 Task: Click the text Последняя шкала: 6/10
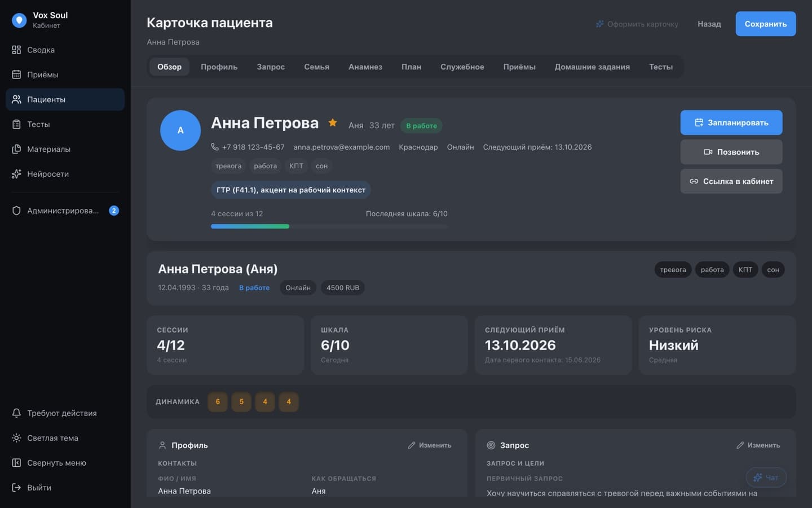407,214
